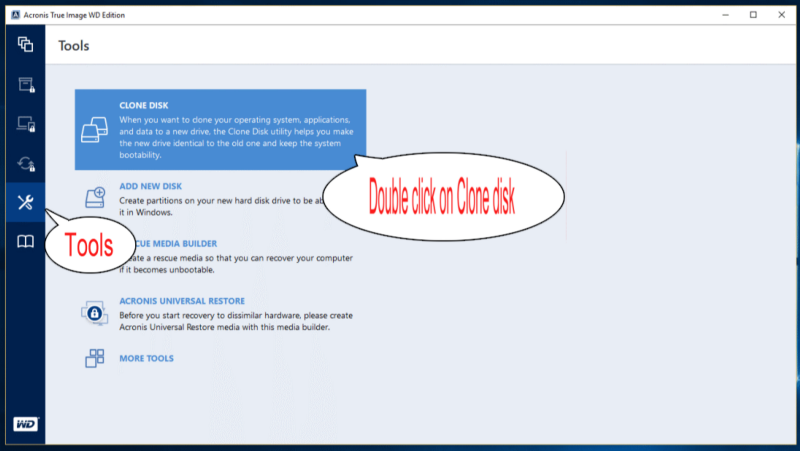Click the More Tools squares icon
Viewport: 800px width, 451px height.
pyautogui.click(x=94, y=358)
